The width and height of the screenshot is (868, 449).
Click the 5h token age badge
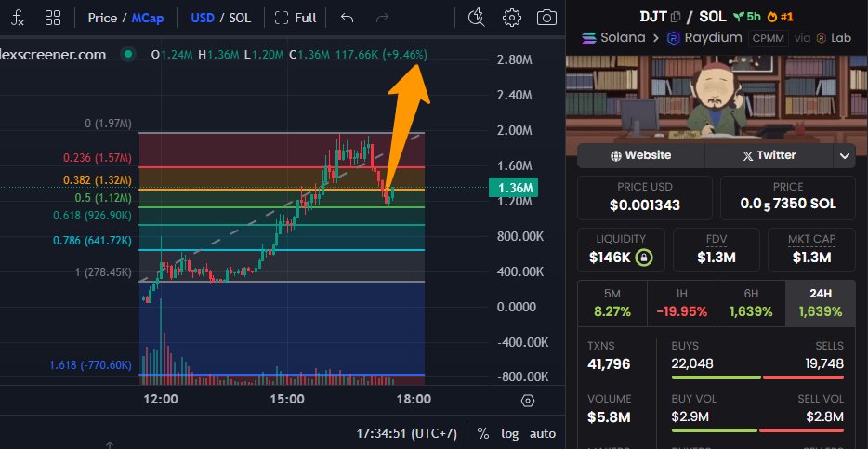tap(747, 17)
